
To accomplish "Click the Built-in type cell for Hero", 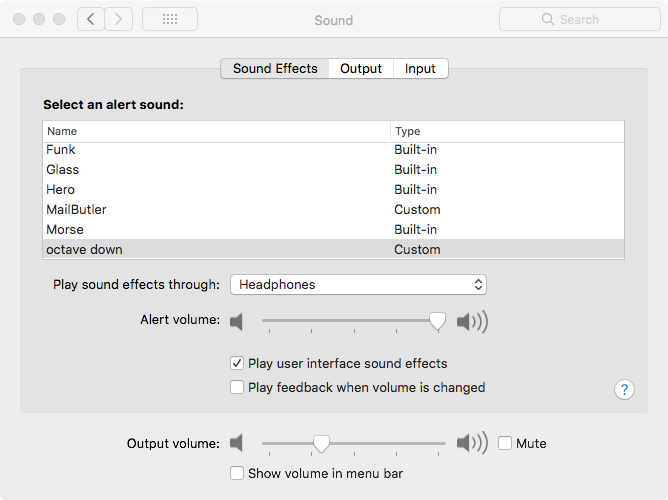I will pos(415,190).
